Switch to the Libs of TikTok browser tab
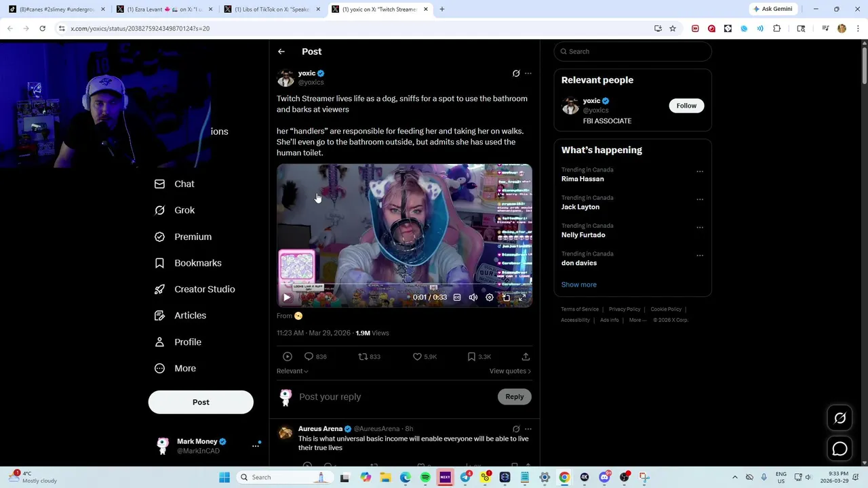Screen dimensions: 868x488 point(272,9)
